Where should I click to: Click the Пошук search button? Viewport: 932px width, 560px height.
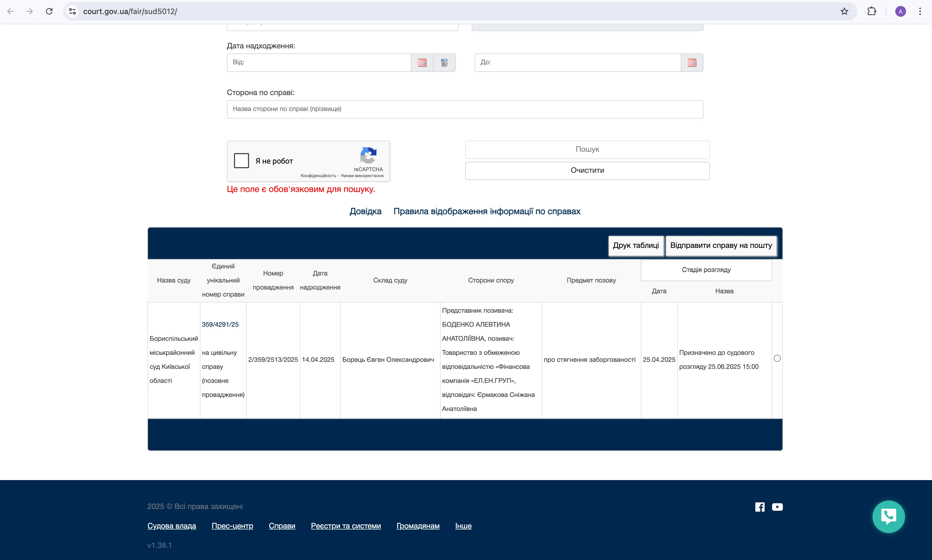[587, 149]
